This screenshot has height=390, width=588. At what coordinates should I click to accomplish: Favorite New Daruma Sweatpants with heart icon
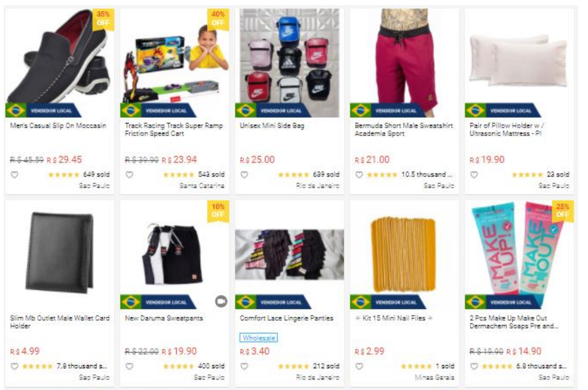pyautogui.click(x=130, y=366)
